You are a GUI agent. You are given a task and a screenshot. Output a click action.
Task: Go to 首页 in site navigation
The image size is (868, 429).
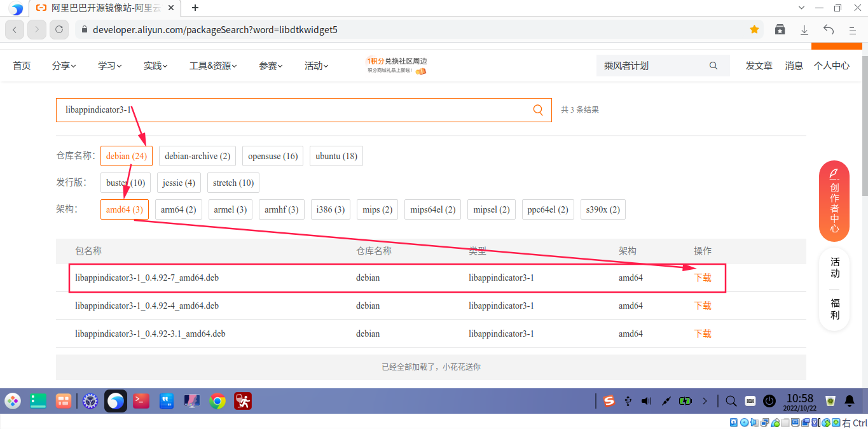[22, 66]
